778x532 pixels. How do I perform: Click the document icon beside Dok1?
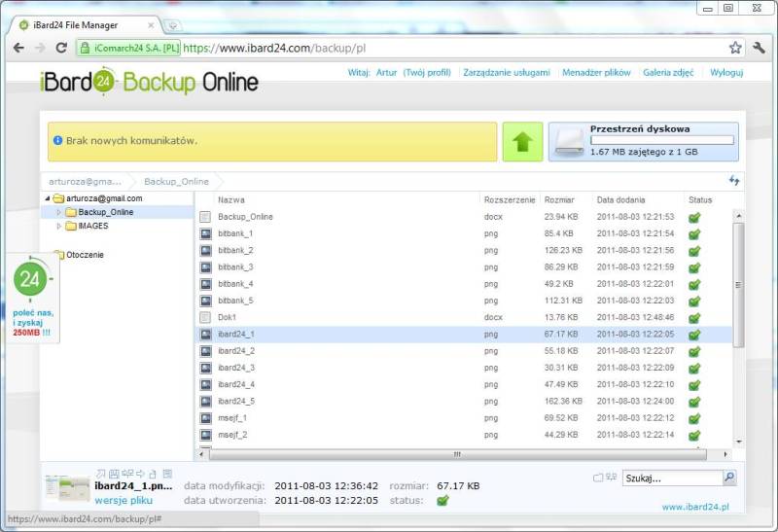pos(205,317)
